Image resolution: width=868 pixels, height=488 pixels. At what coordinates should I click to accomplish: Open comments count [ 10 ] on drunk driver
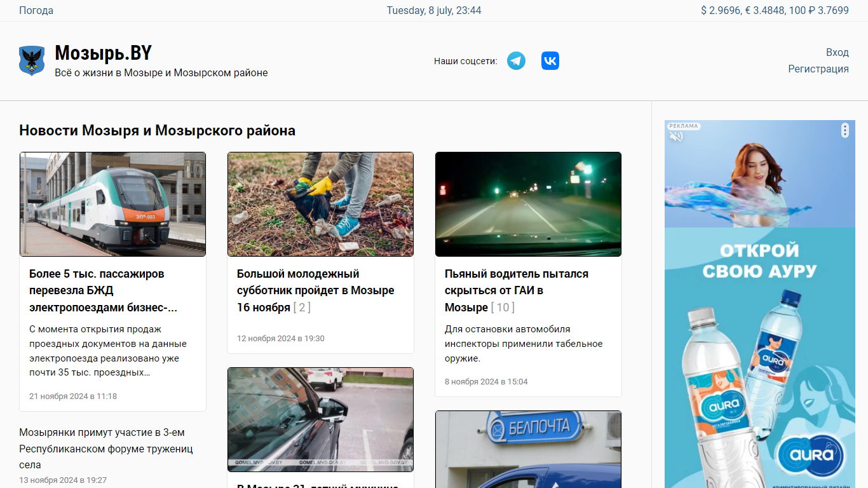(503, 308)
